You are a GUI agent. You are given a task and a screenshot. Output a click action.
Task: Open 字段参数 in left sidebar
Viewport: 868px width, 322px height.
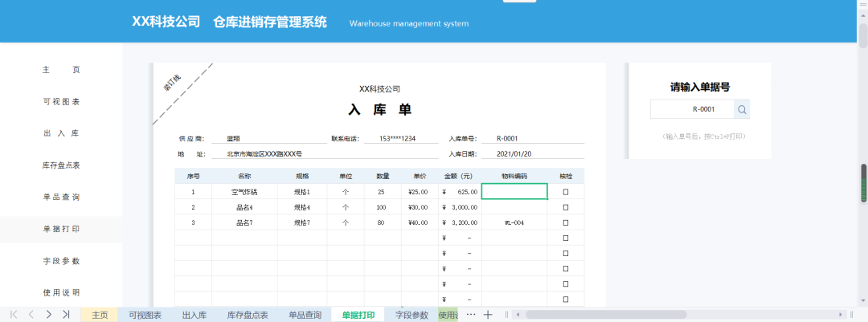point(61,261)
